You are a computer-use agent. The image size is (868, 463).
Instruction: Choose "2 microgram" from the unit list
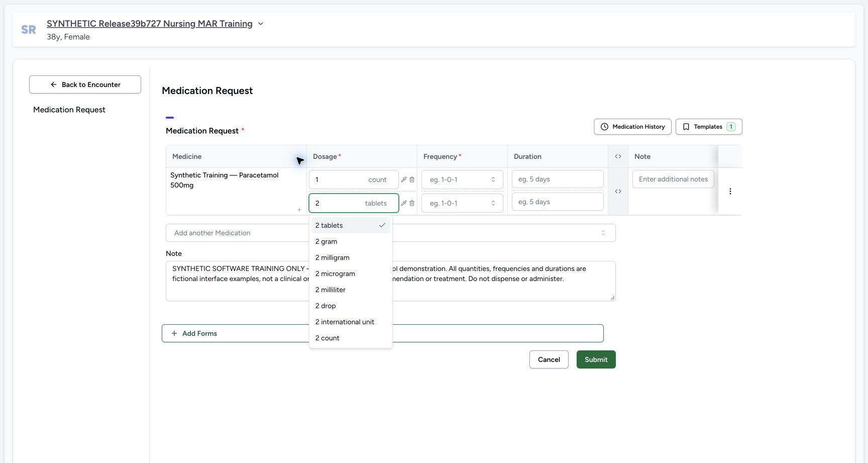(351, 273)
